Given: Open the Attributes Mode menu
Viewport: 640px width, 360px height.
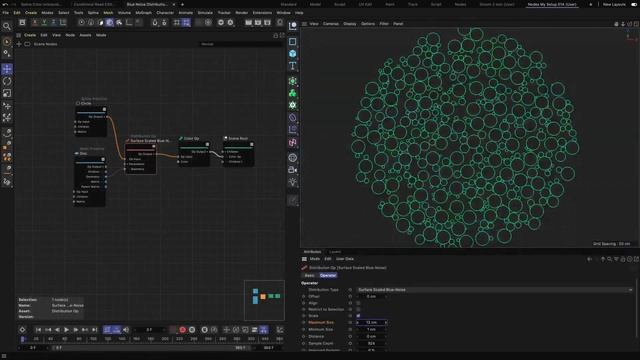Looking at the screenshot, I should (315, 259).
